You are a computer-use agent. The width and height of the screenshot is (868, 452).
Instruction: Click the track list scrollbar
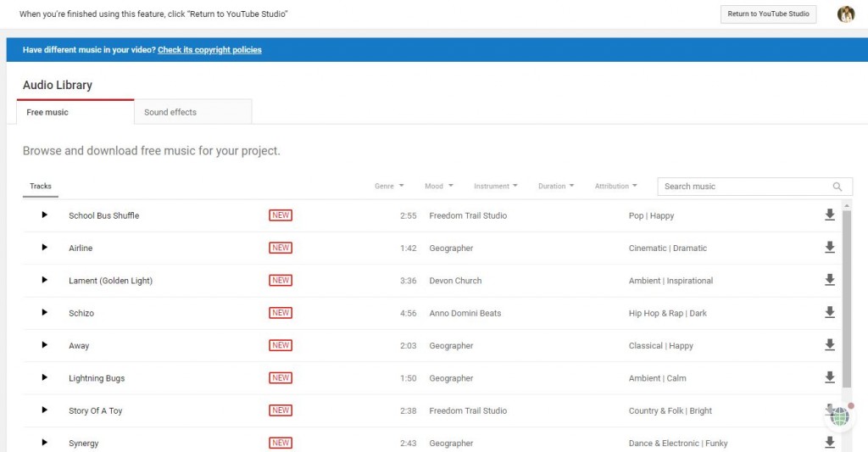point(847,299)
